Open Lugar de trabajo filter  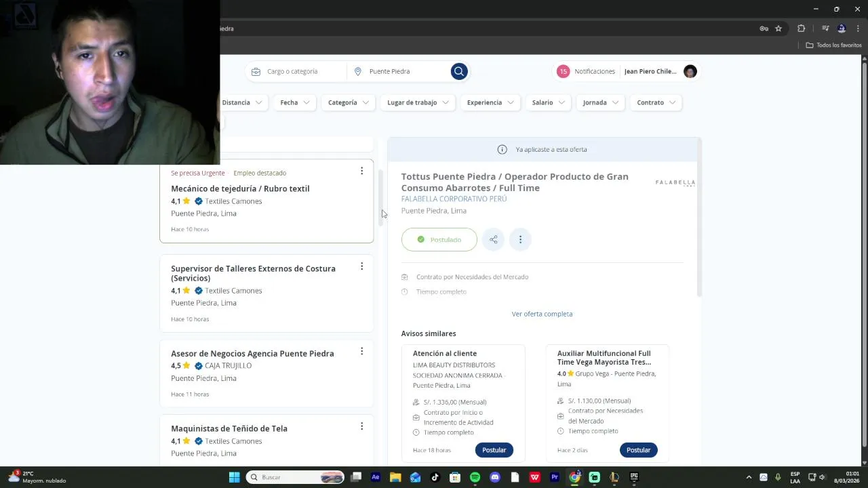[418, 102]
